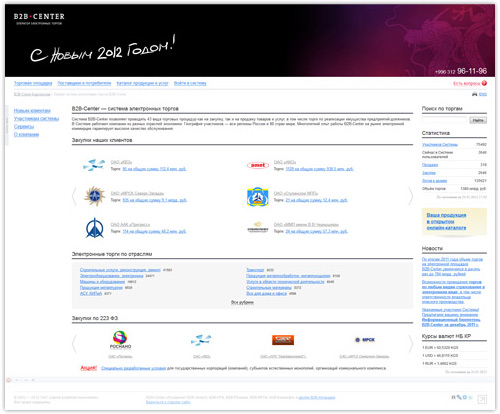Focus the Поиск по торгам search field
Viewport: 500px width, 414px height.
pos(444,120)
